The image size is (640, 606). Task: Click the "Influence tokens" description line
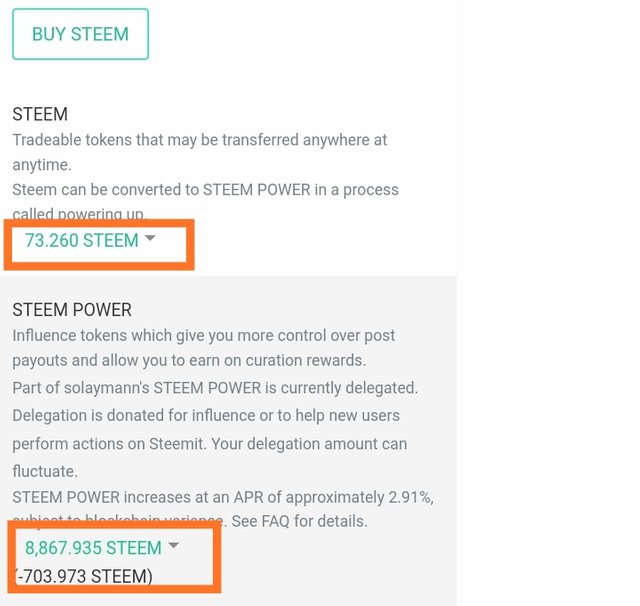coord(203,335)
